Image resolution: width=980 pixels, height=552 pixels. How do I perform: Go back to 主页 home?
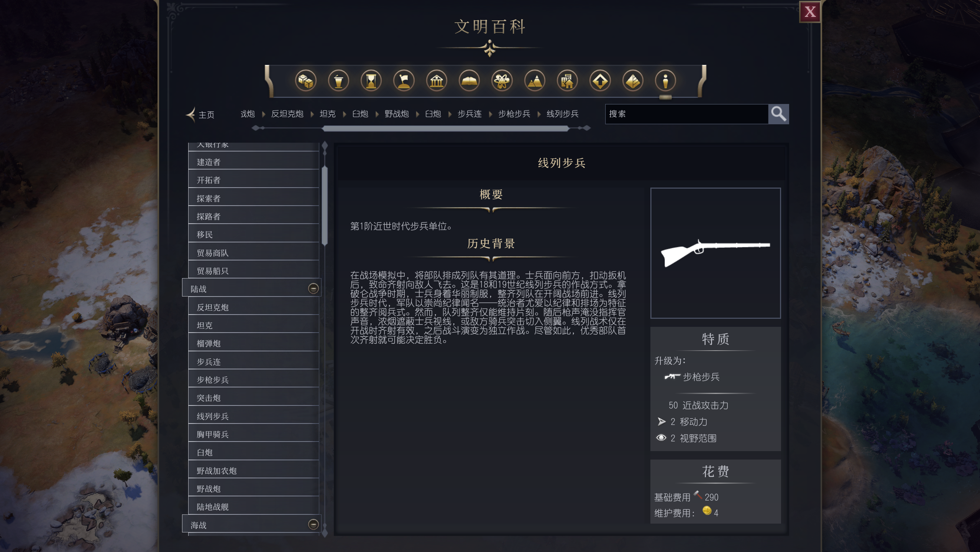200,114
